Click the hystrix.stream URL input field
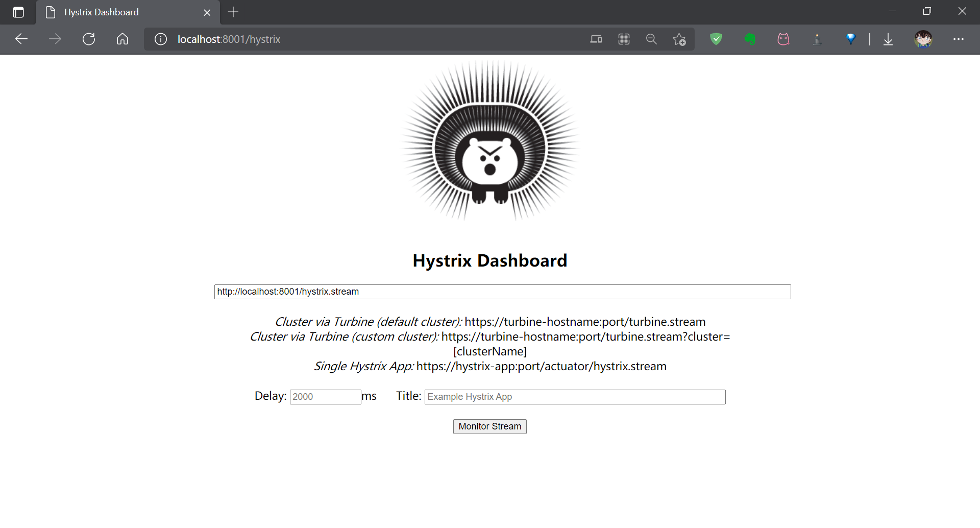 [x=502, y=292]
